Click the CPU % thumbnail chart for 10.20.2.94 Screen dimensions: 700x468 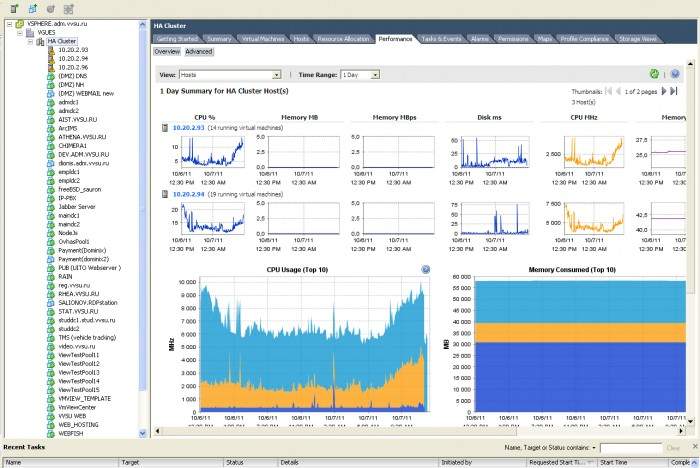coord(207,219)
